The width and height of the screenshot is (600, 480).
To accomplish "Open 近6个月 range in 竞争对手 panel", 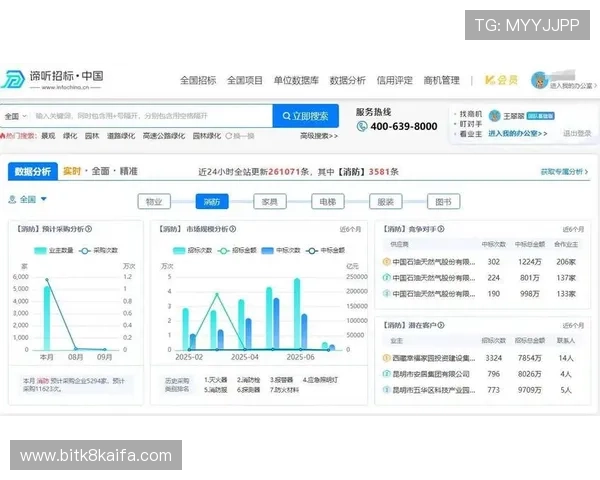I will coord(573,229).
